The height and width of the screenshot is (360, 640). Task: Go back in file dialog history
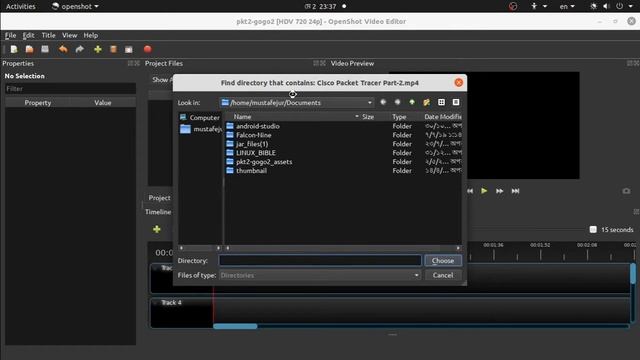pos(383,102)
